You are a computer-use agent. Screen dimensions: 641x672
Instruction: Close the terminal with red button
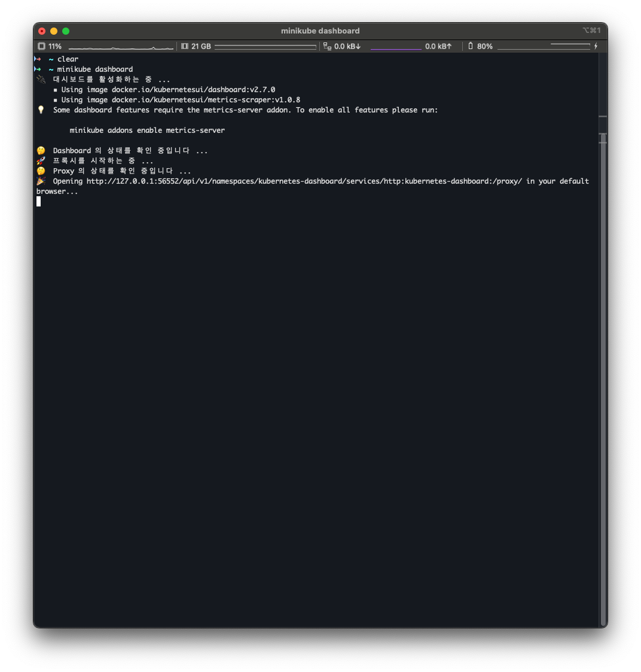(x=42, y=31)
